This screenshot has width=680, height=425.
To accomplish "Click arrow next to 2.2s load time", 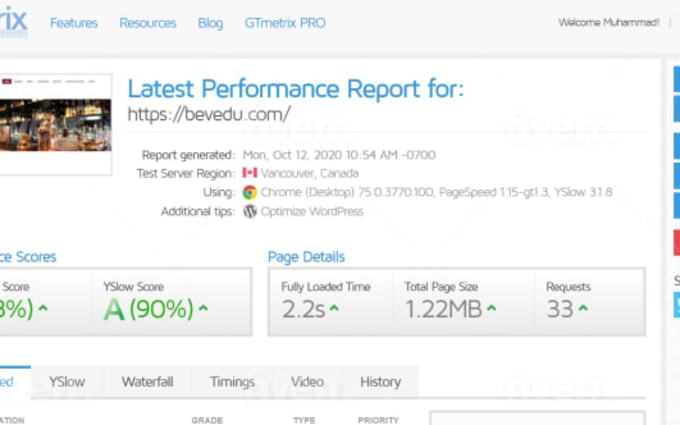I will coord(334,308).
